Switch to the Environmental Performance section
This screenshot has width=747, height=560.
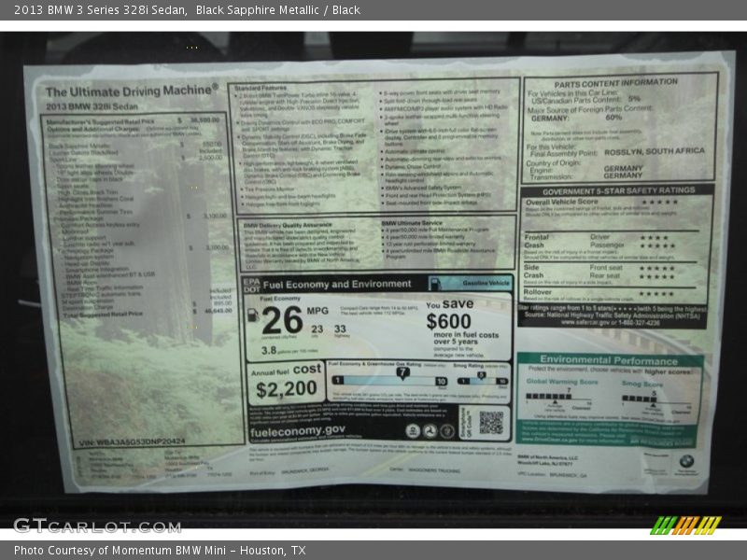609,361
